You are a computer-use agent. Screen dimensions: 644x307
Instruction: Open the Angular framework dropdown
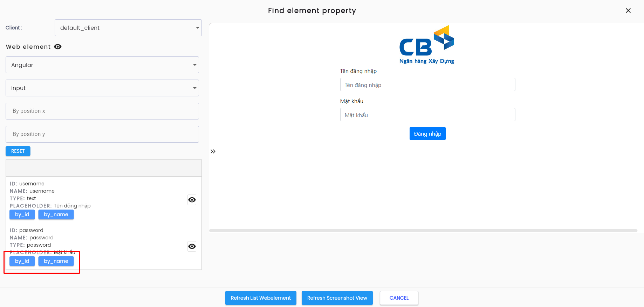coord(102,65)
